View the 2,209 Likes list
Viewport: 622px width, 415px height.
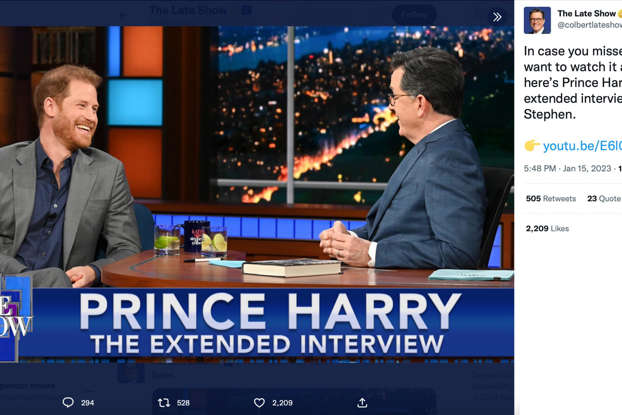tap(547, 229)
